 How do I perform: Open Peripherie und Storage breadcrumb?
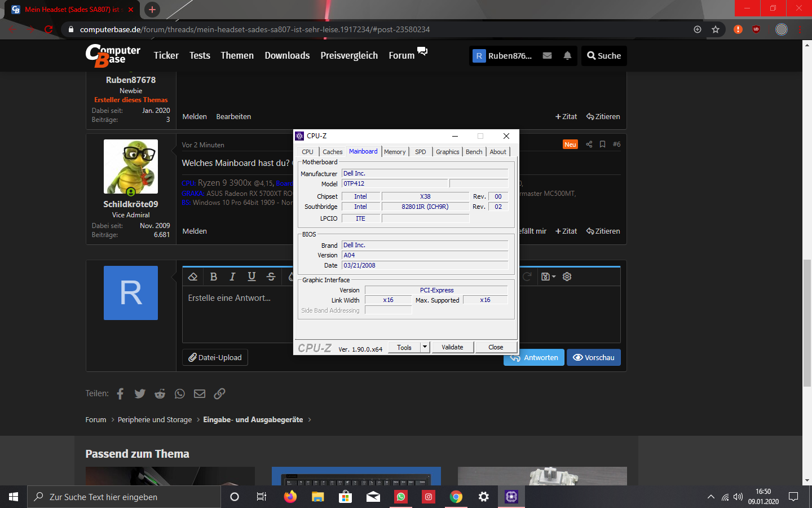point(155,419)
